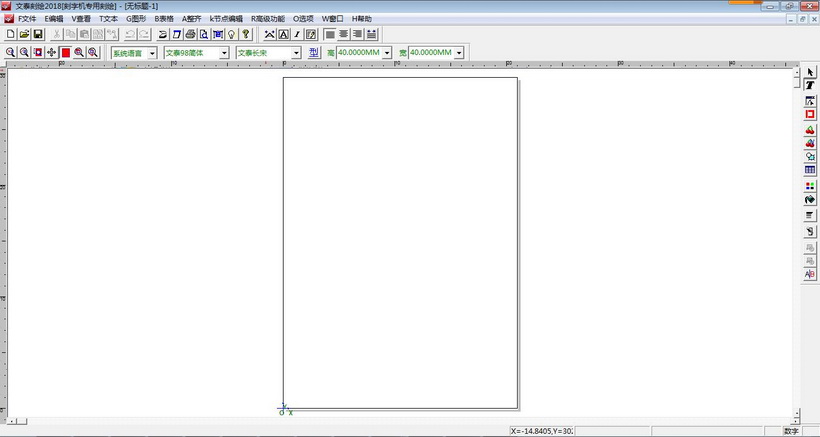Open the W窗口 menu
The height and width of the screenshot is (437, 820).
click(x=333, y=19)
